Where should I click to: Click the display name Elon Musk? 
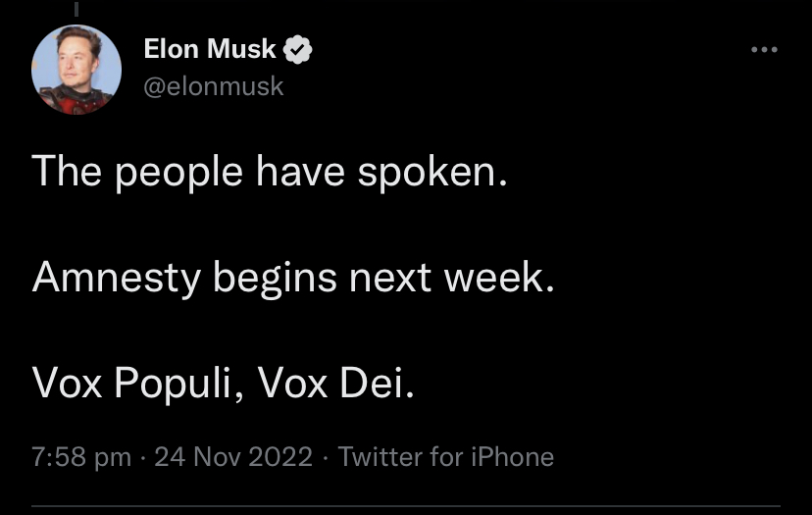coord(210,48)
